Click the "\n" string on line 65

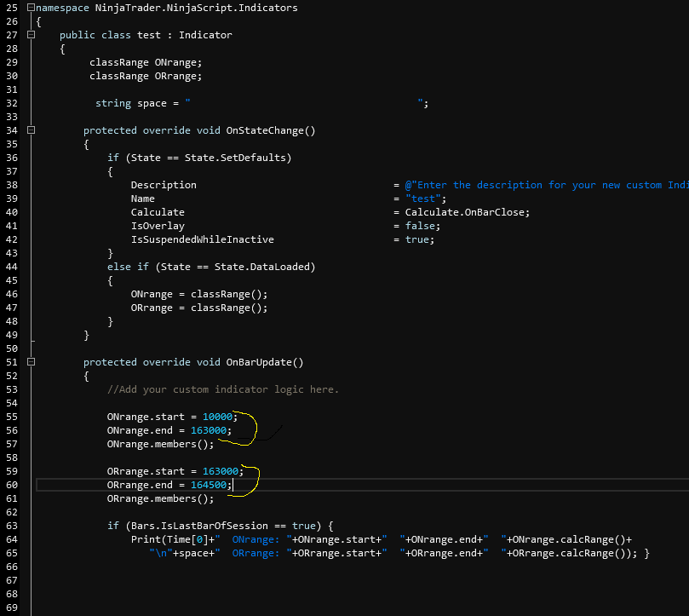pos(160,553)
